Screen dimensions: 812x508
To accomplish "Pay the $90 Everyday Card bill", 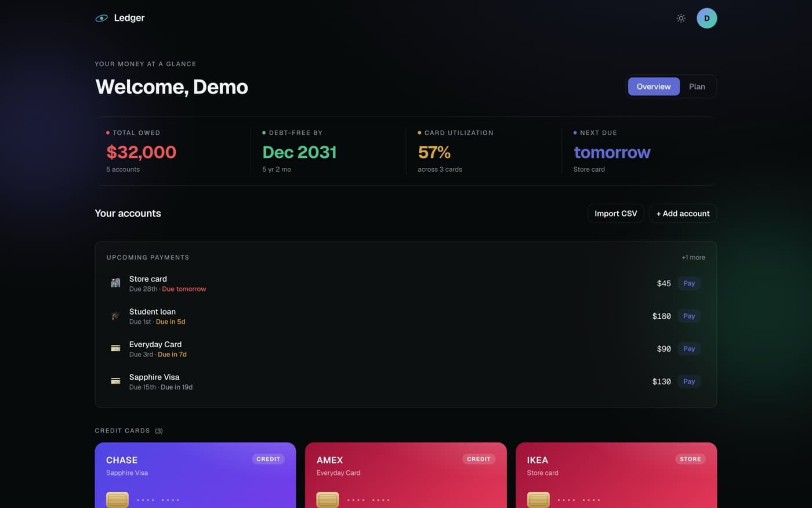I will [689, 348].
